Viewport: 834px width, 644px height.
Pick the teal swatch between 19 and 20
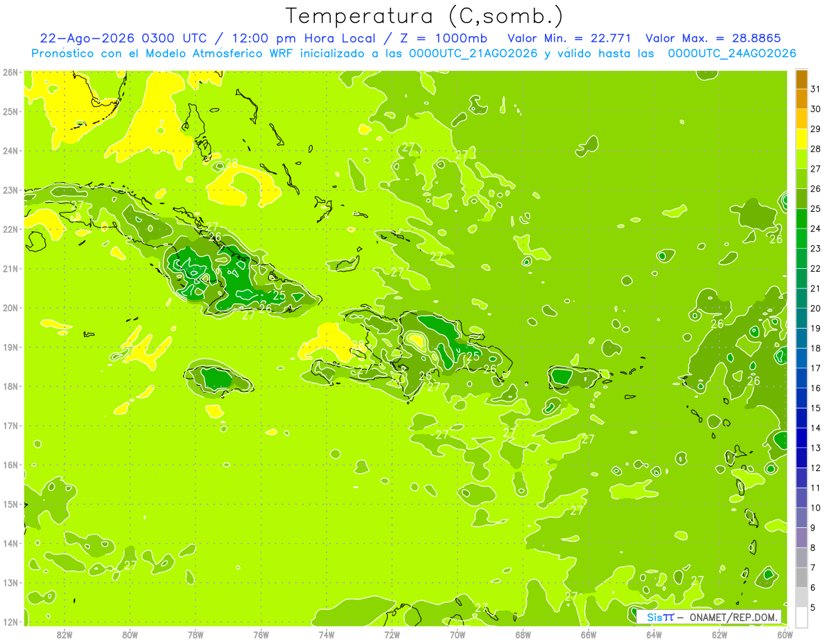point(801,319)
